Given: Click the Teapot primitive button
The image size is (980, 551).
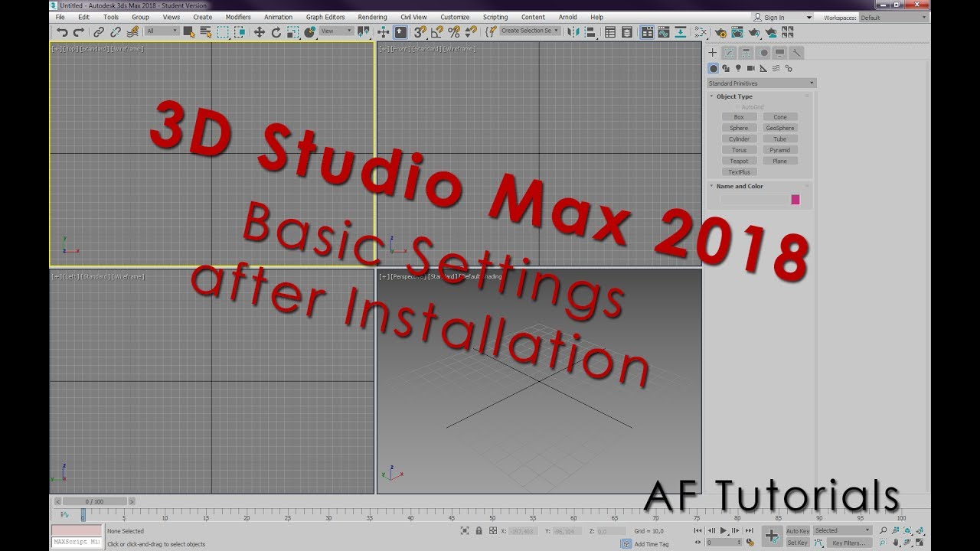Looking at the screenshot, I should tap(739, 161).
